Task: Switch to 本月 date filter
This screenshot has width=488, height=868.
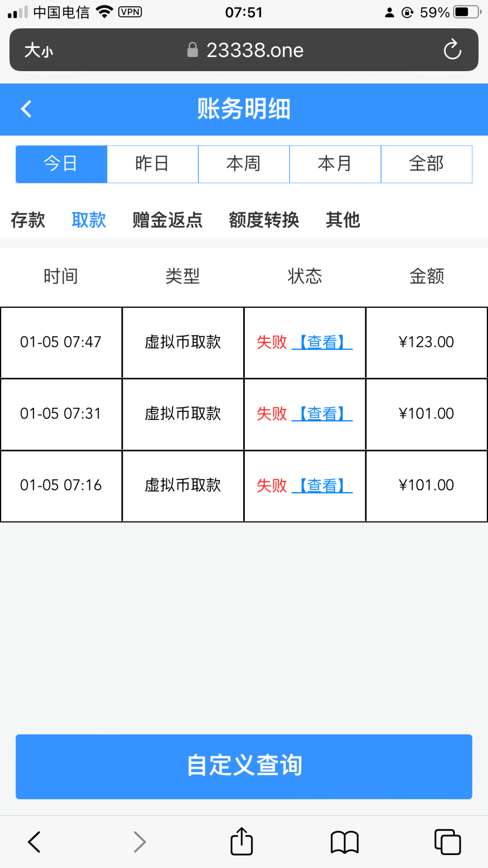Action: tap(335, 164)
